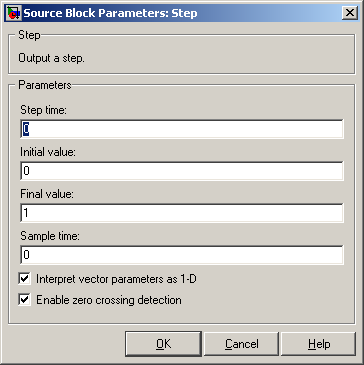Viewport: 364px width, 365px height.
Task: Click the 'Final value:' label
Action: 47,194
